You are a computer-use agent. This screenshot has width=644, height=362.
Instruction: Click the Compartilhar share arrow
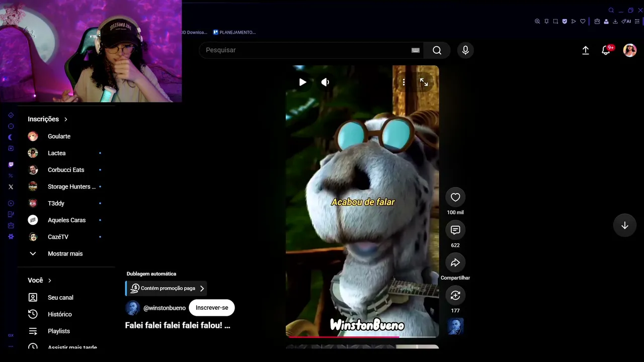coord(455,262)
